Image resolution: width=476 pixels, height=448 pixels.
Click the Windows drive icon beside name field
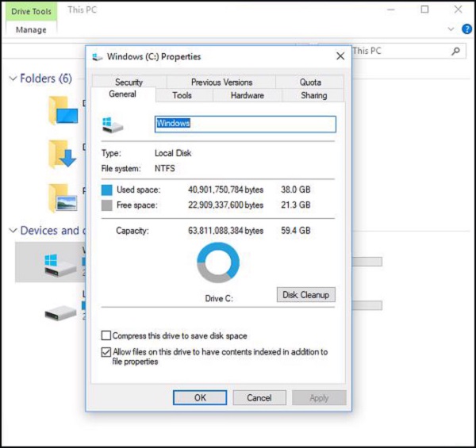113,124
